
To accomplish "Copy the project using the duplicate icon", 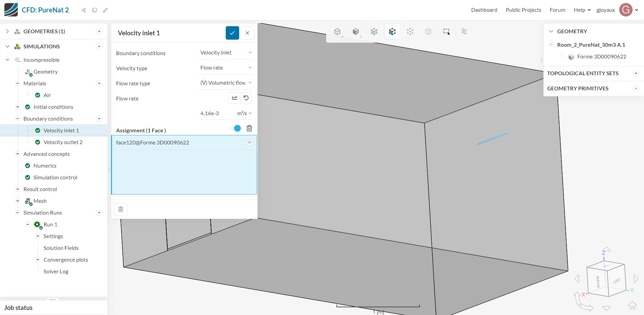I will (95, 10).
